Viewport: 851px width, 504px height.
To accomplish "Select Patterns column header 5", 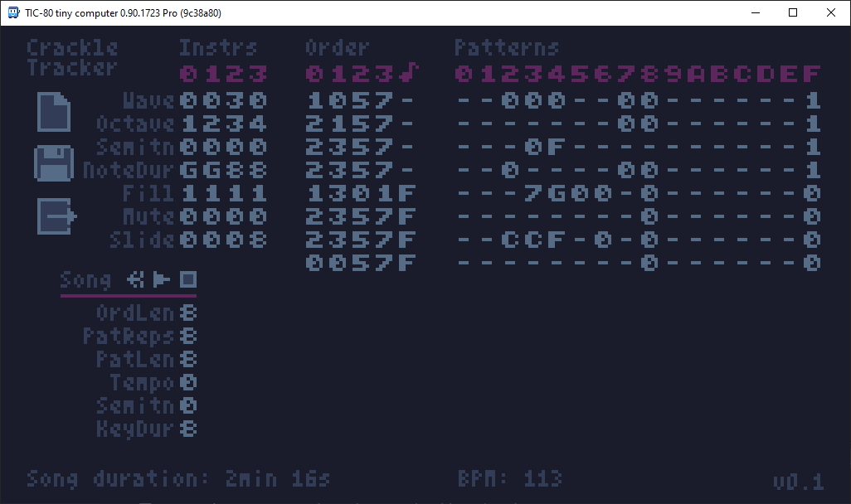I will (579, 73).
